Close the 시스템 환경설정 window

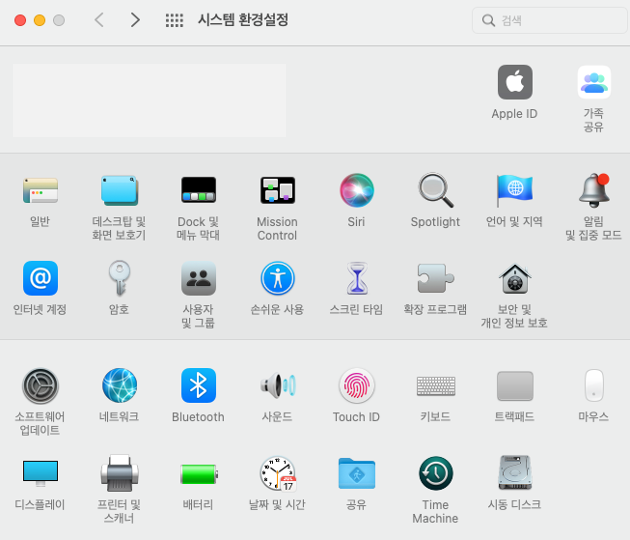(20, 20)
